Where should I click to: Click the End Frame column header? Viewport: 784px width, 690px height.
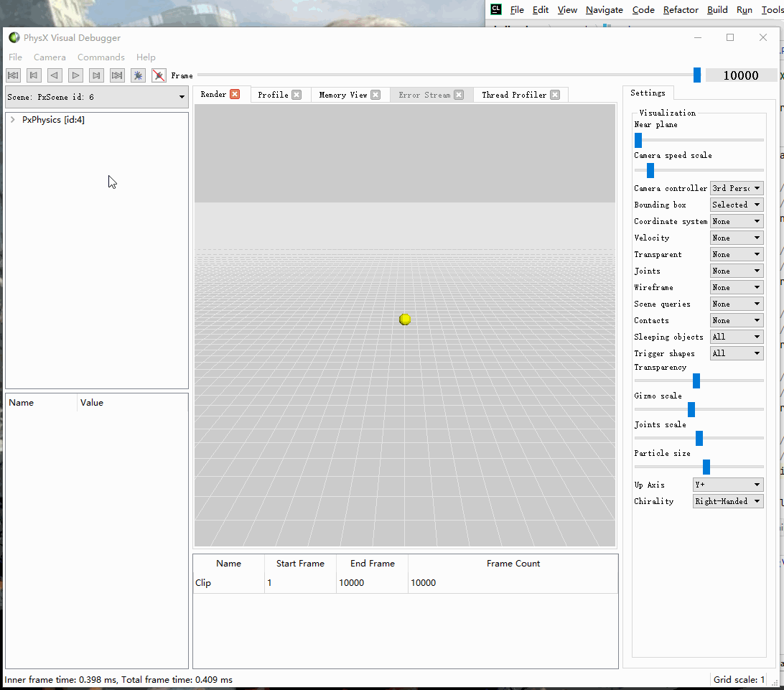[x=373, y=564]
